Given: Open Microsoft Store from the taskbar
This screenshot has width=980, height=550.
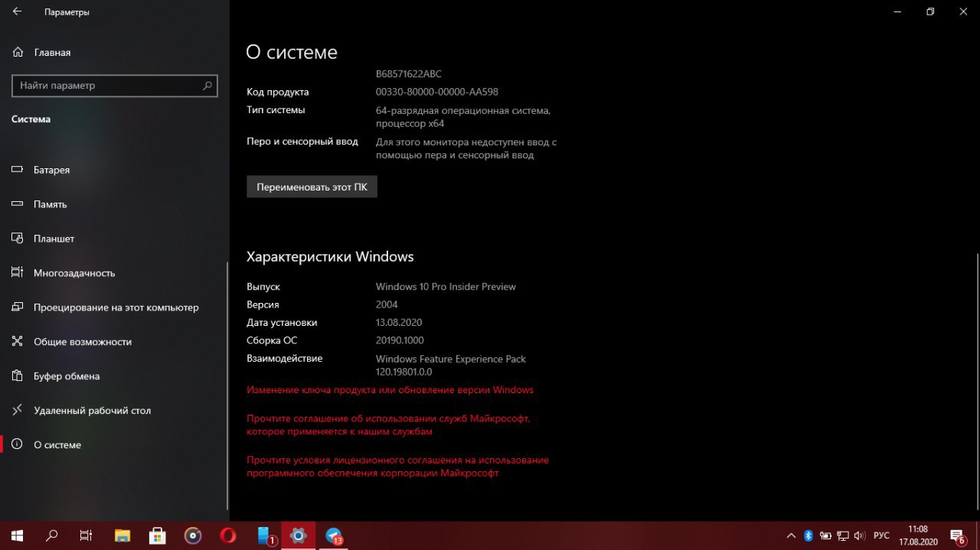Looking at the screenshot, I should [x=158, y=535].
